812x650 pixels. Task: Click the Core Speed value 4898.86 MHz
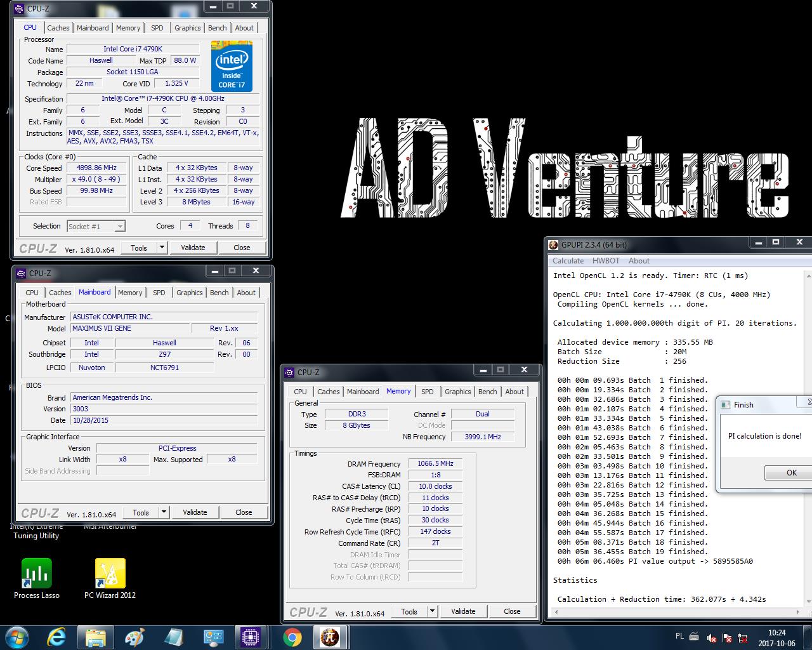tap(97, 168)
